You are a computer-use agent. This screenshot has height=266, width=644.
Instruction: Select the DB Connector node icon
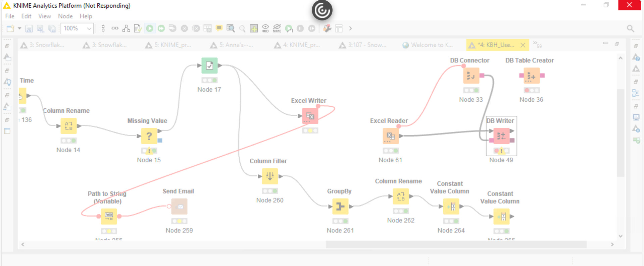(471, 76)
